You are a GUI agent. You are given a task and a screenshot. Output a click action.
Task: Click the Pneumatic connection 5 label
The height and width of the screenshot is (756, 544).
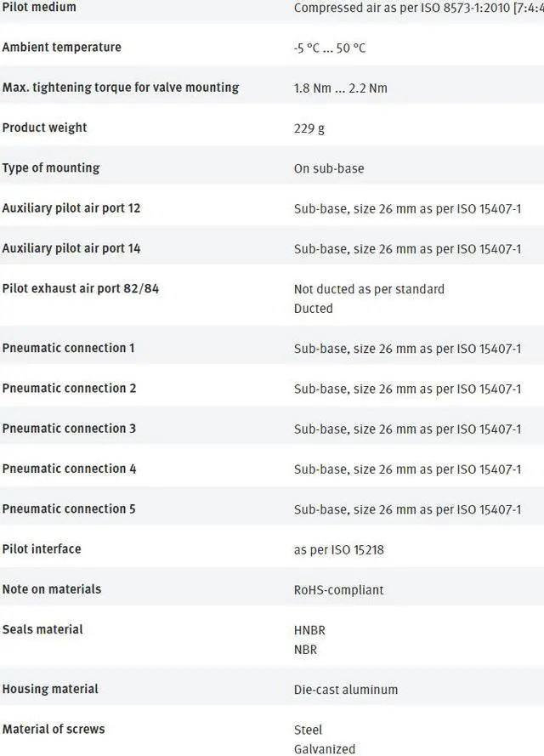(69, 509)
